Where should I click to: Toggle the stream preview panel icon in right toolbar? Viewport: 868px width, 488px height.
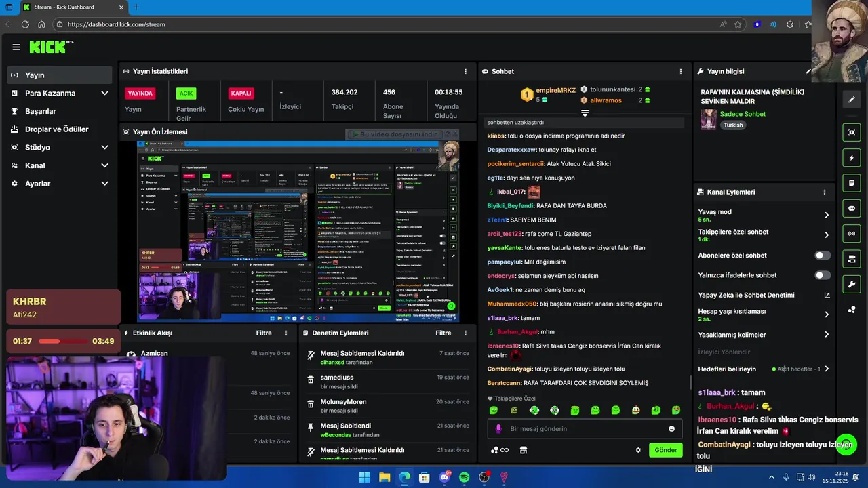pyautogui.click(x=852, y=132)
